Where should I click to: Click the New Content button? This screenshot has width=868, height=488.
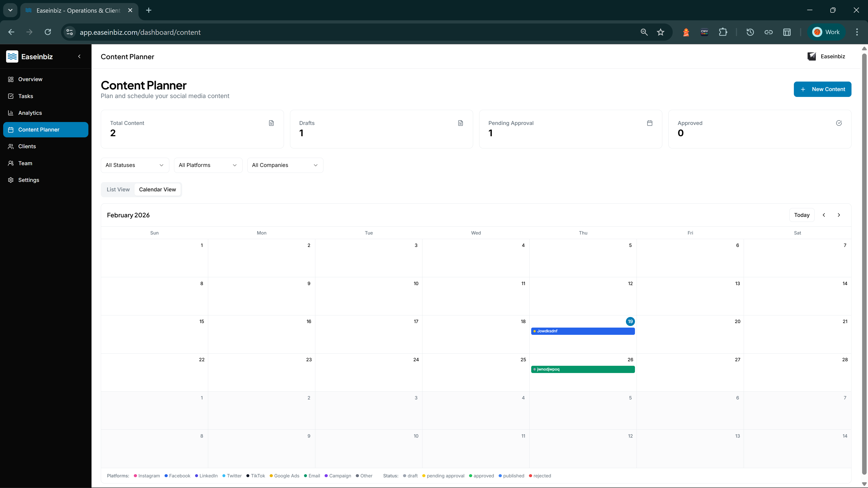point(823,89)
